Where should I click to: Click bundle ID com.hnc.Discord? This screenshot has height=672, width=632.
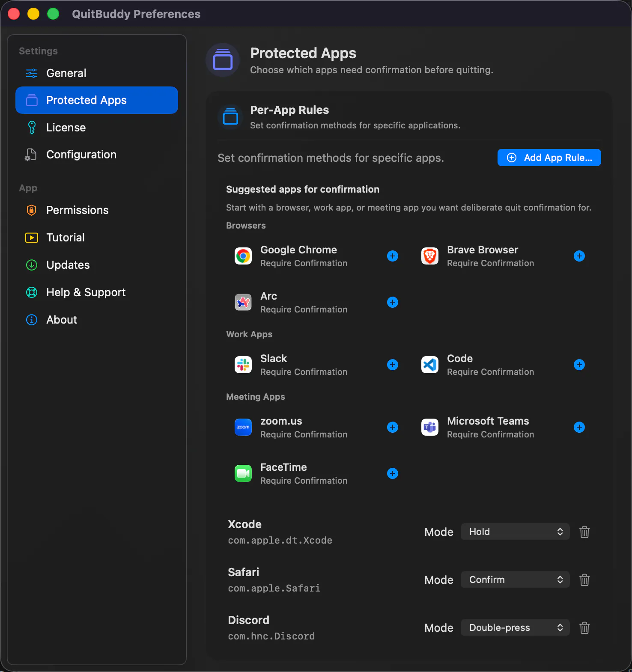(x=271, y=636)
